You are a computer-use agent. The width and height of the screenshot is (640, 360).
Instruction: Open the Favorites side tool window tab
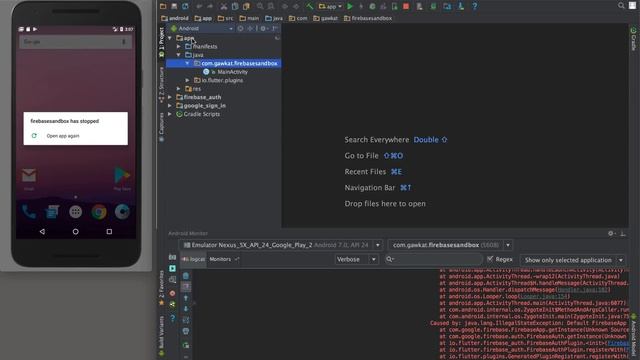click(x=162, y=288)
